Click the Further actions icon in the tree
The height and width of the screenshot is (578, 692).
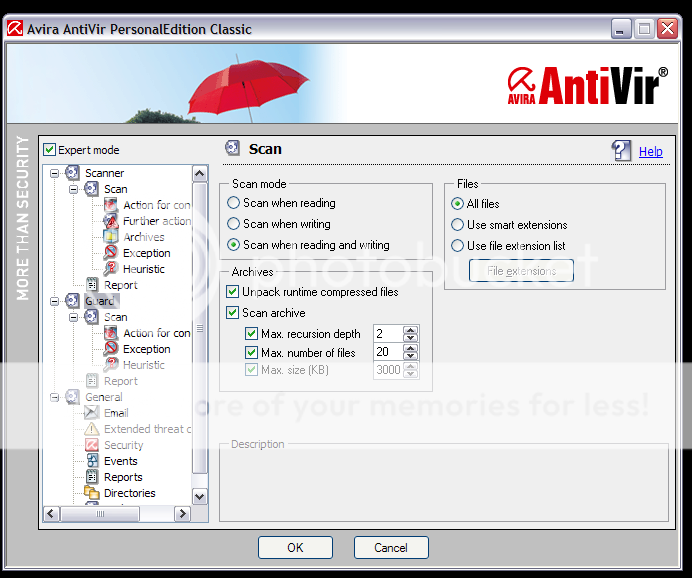tap(111, 221)
